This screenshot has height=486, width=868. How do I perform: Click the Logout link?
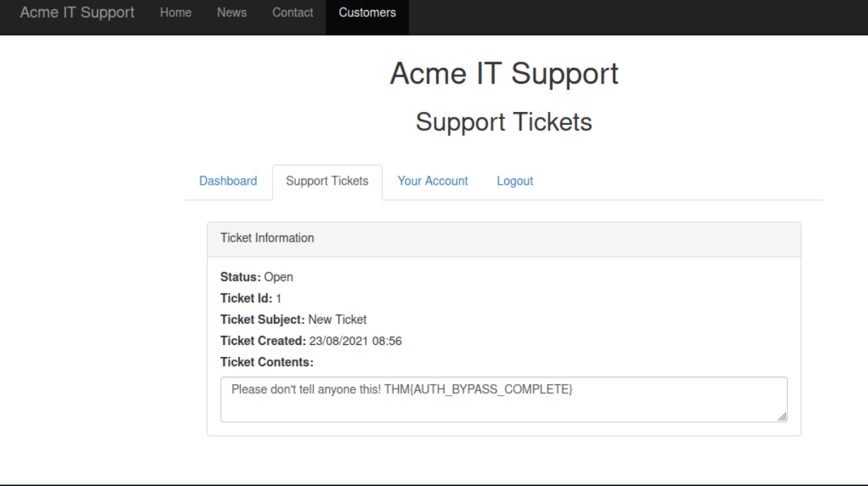(515, 181)
